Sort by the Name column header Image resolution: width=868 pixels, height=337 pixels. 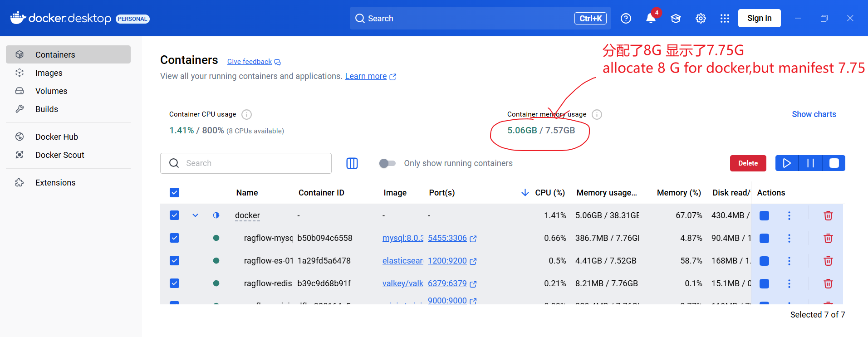click(x=247, y=193)
